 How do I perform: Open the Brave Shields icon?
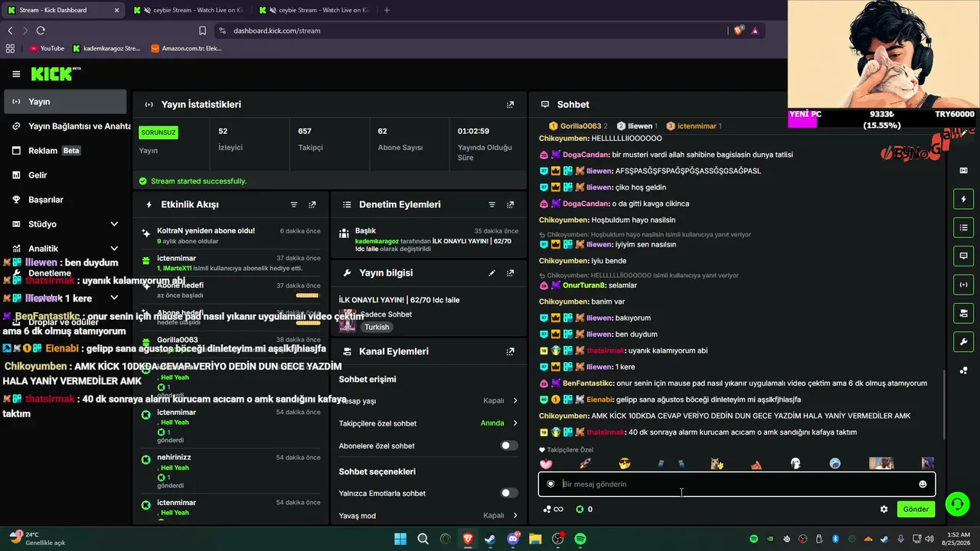(738, 31)
